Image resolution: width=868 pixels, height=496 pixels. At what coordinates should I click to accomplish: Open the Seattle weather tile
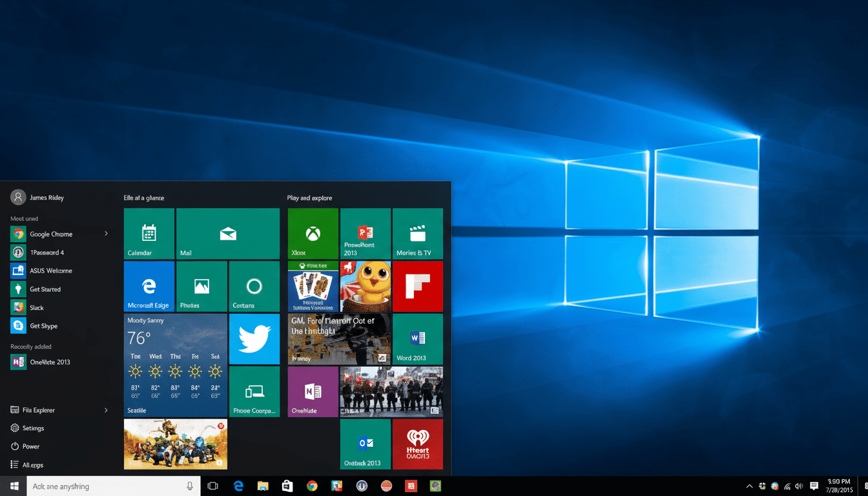(175, 365)
